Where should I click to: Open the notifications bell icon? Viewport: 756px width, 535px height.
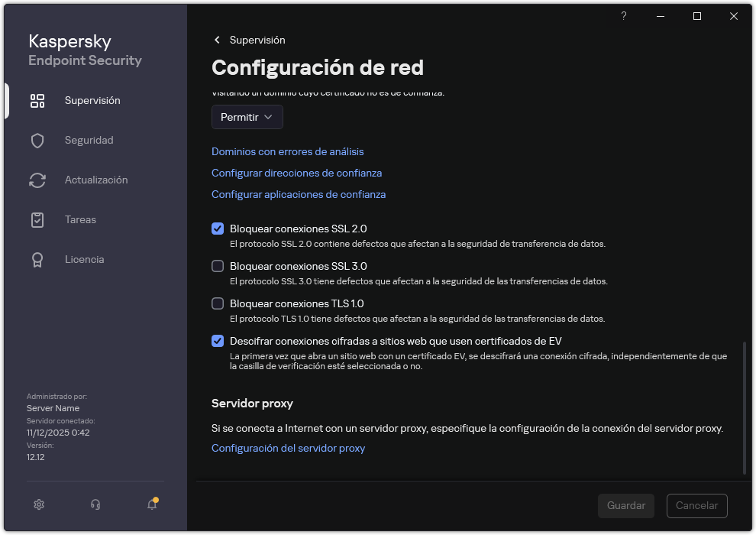tap(150, 504)
